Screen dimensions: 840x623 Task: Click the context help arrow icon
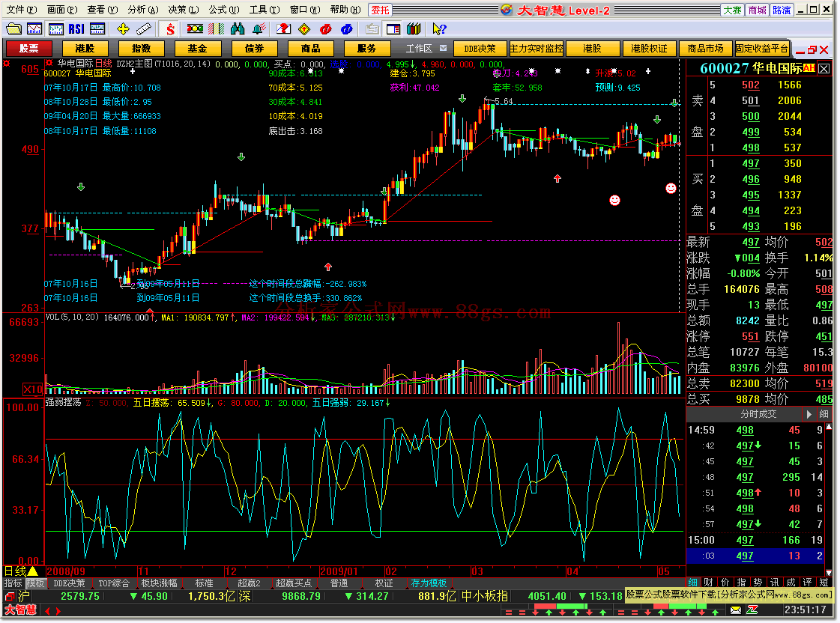439,29
